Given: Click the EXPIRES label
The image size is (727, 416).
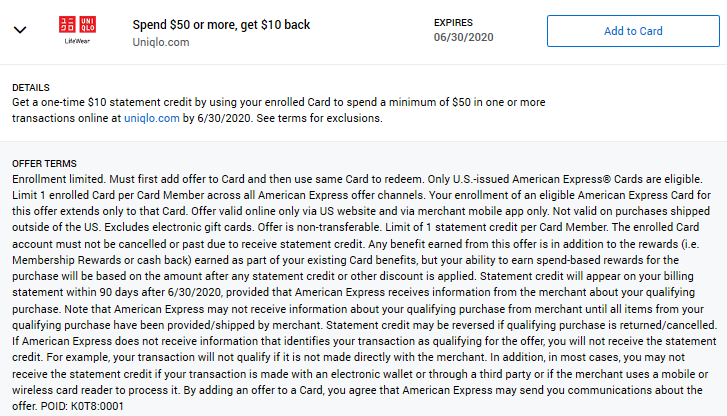Looking at the screenshot, I should click(453, 23).
